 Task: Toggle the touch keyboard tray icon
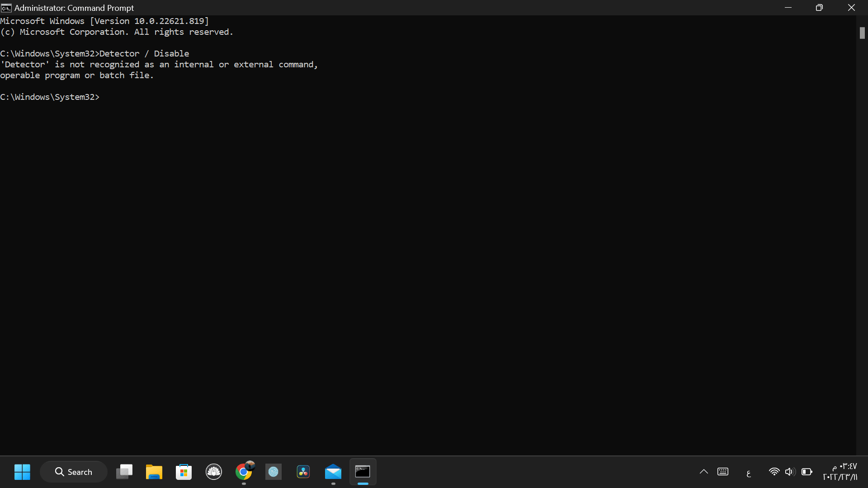tap(723, 472)
